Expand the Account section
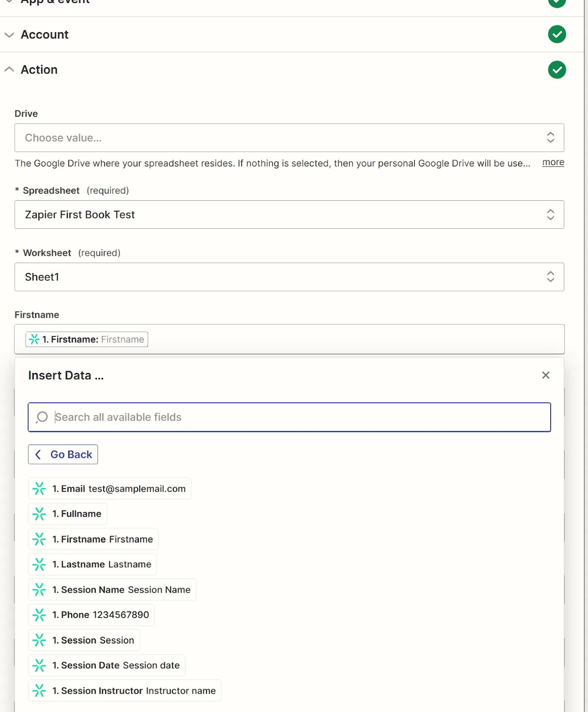The width and height of the screenshot is (588, 712). click(9, 35)
